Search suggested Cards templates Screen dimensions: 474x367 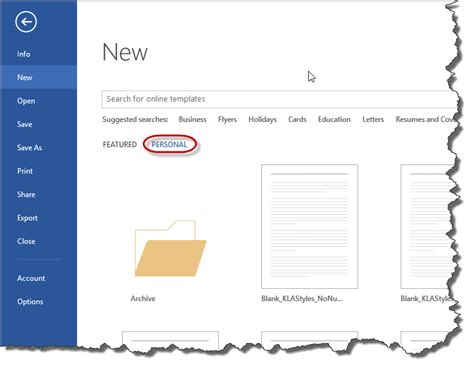(x=297, y=119)
